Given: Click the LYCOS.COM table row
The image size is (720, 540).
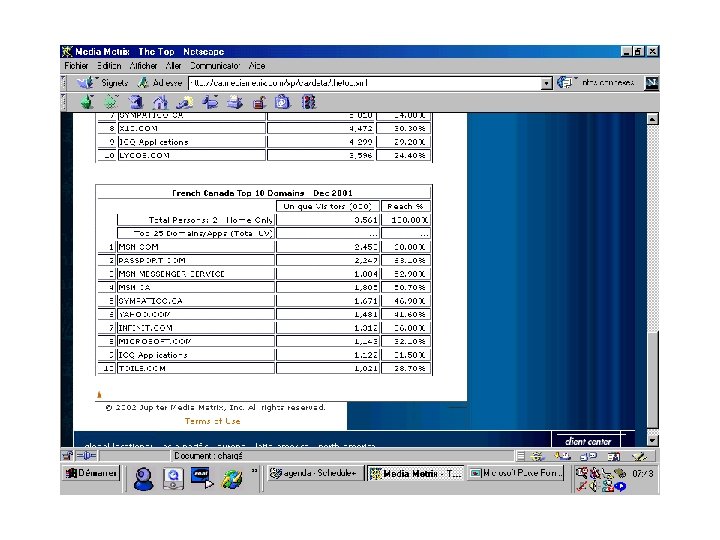Looking at the screenshot, I should point(264,155).
